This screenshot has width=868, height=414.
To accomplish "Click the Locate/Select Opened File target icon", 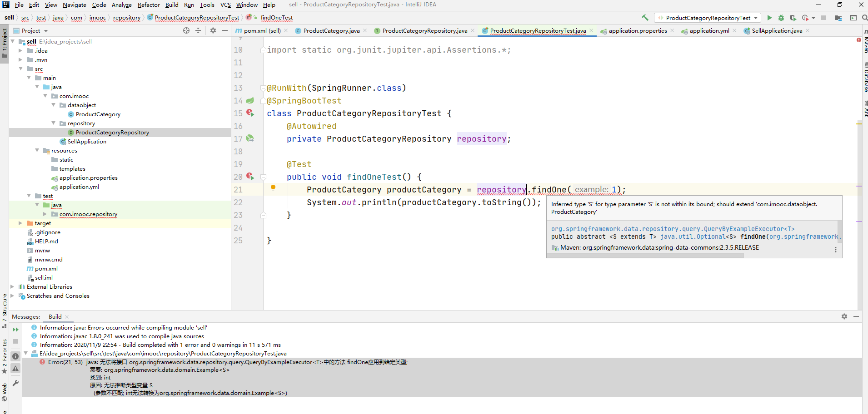I will (x=186, y=30).
